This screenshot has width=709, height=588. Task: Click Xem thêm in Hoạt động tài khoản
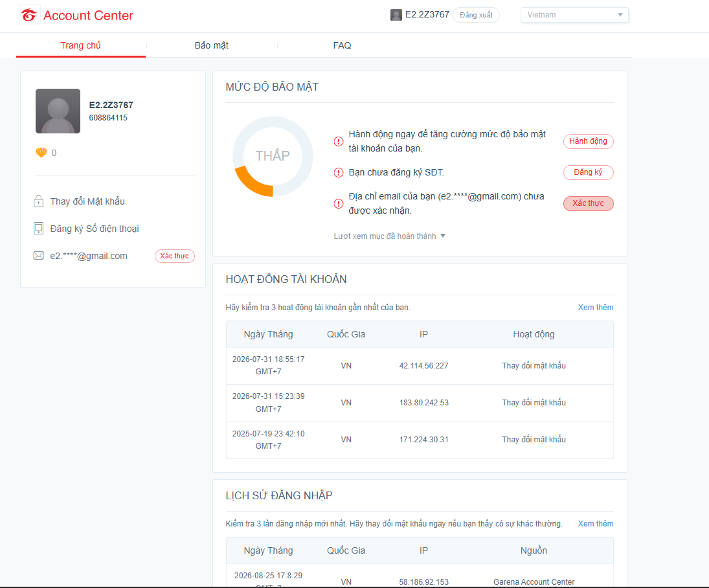coord(596,307)
